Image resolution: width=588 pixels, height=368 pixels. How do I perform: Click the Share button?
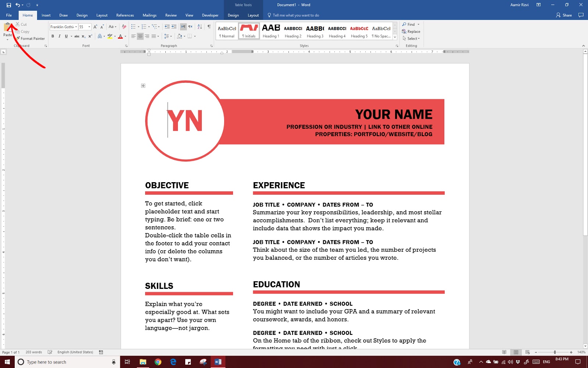pyautogui.click(x=564, y=15)
